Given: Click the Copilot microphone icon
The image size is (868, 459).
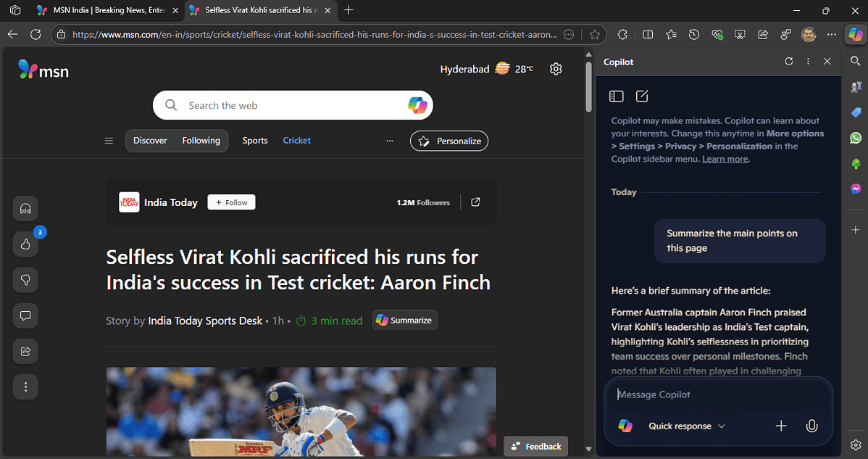Looking at the screenshot, I should point(811,426).
